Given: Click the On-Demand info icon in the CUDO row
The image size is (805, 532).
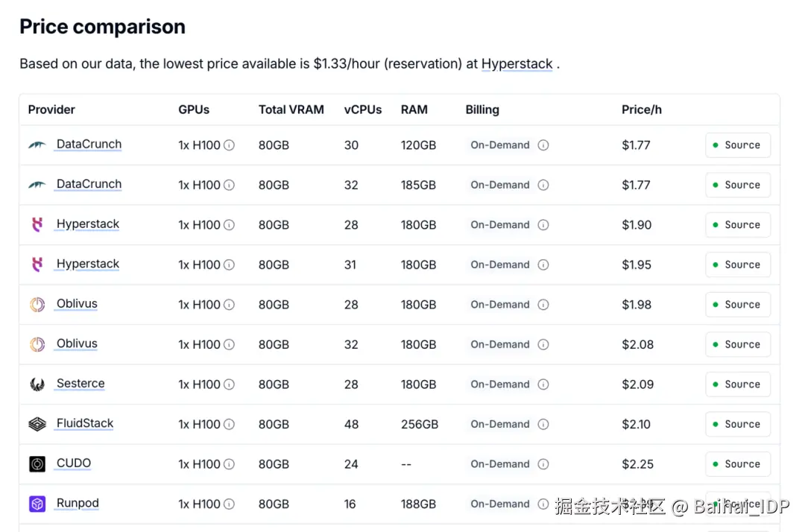Looking at the screenshot, I should coord(543,464).
